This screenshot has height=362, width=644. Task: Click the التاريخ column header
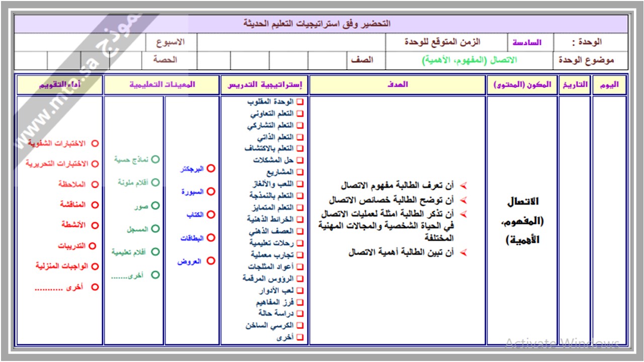click(575, 85)
